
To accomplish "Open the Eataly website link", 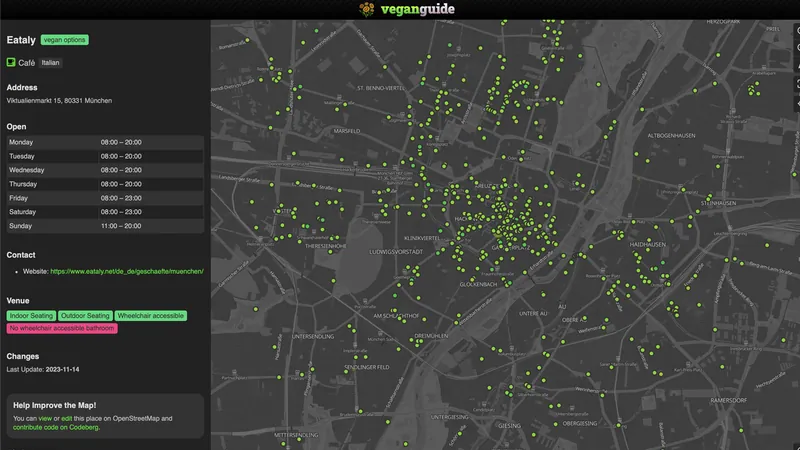I will tap(126, 271).
